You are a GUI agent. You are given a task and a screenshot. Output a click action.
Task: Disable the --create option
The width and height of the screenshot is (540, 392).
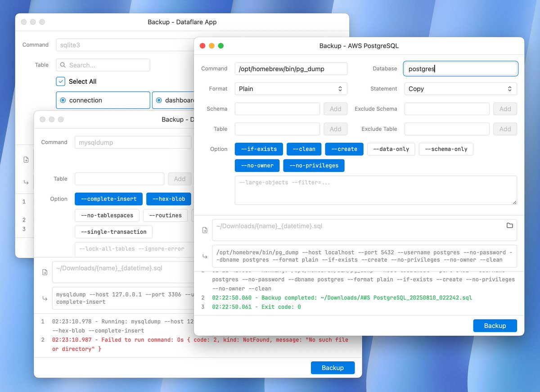click(344, 149)
